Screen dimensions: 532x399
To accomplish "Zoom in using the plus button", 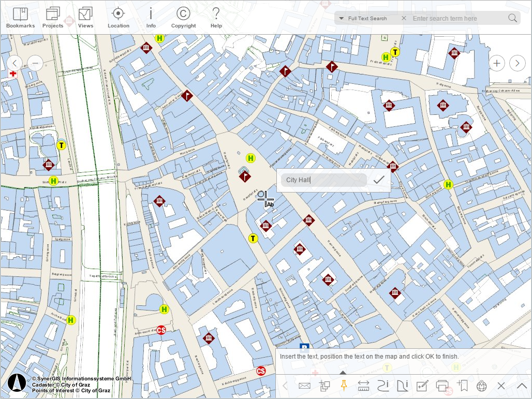I will (496, 63).
